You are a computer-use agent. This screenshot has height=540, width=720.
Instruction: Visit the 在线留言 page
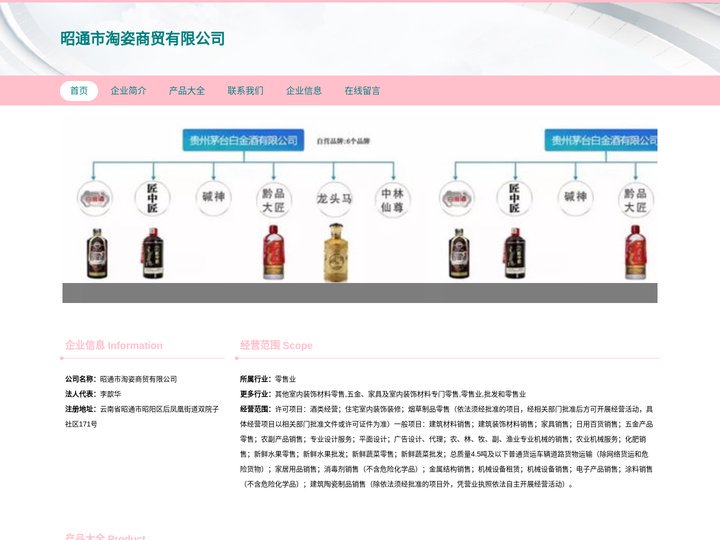[x=362, y=91]
